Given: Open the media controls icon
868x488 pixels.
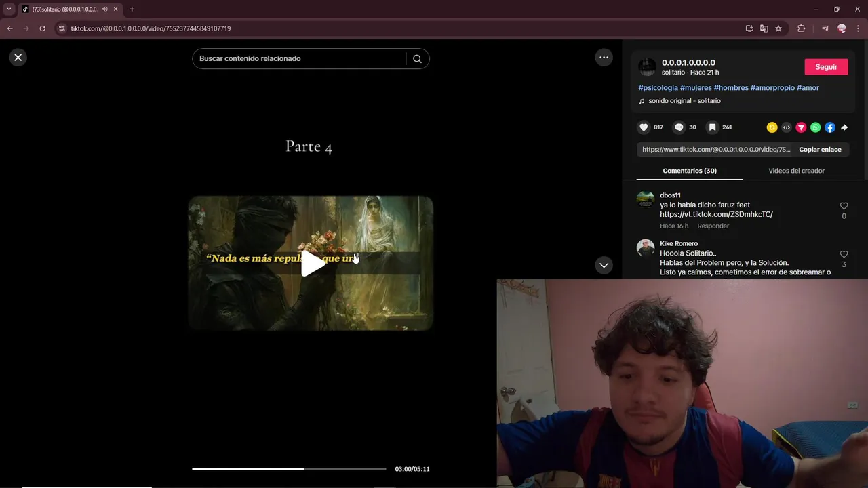Looking at the screenshot, I should pyautogui.click(x=825, y=28).
